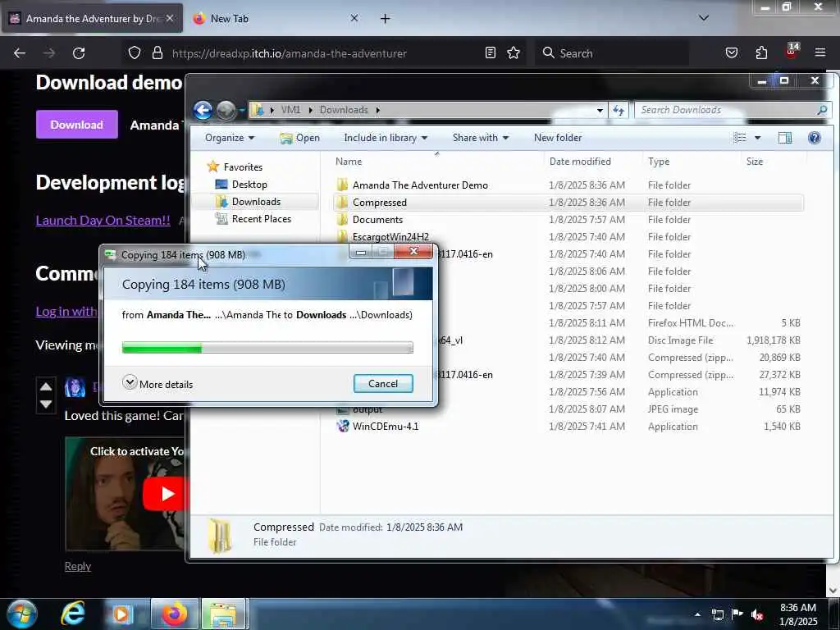Image resolution: width=840 pixels, height=630 pixels.
Task: Open Include in library dropdown
Action: [386, 138]
